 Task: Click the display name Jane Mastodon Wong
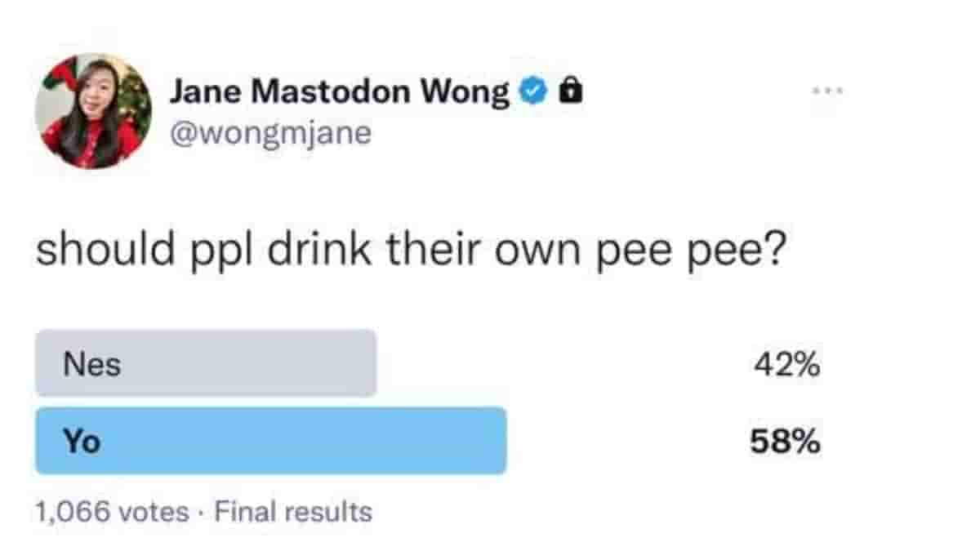click(x=339, y=92)
